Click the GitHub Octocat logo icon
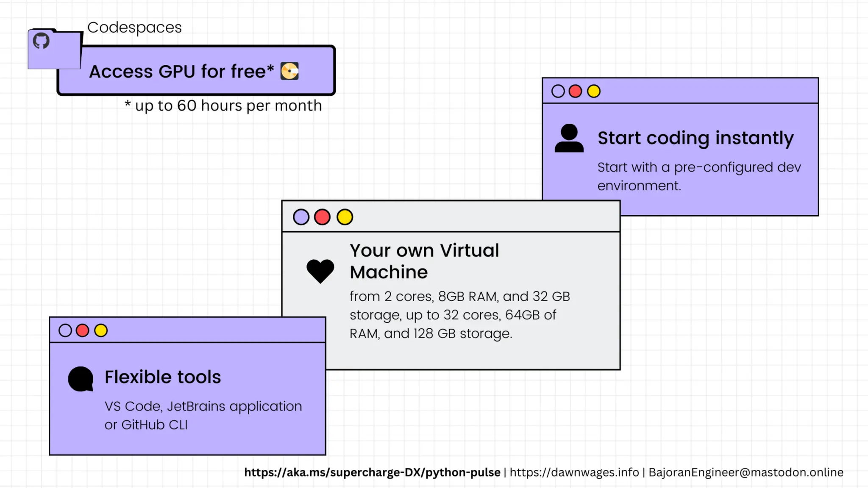The height and width of the screenshot is (488, 868). click(41, 41)
